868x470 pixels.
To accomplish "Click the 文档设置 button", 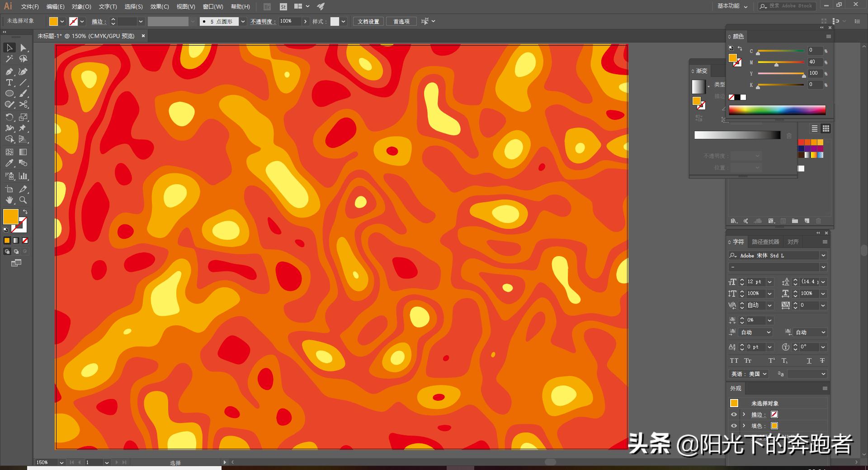I will [x=368, y=21].
